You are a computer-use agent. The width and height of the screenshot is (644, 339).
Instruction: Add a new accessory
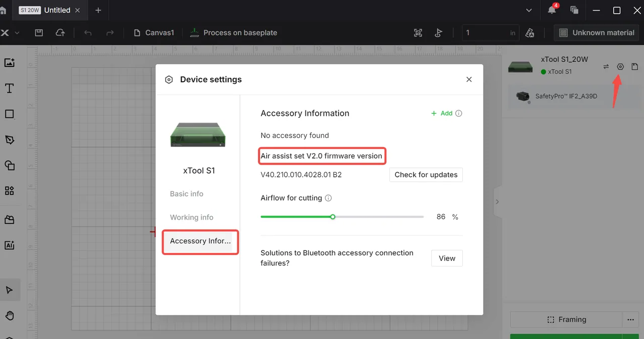click(442, 113)
